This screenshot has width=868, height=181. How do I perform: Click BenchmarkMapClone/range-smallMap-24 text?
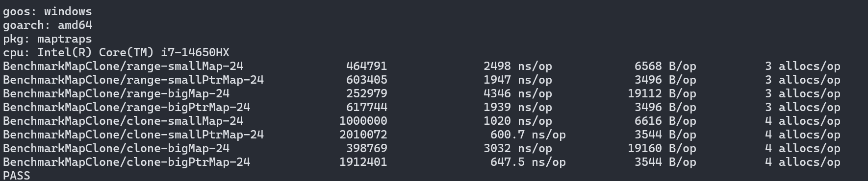(123, 66)
